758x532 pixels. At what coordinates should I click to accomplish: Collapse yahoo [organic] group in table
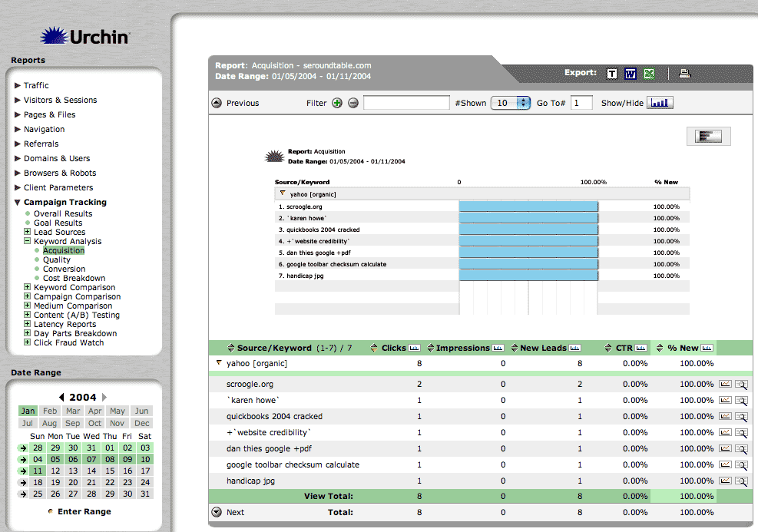pos(219,362)
